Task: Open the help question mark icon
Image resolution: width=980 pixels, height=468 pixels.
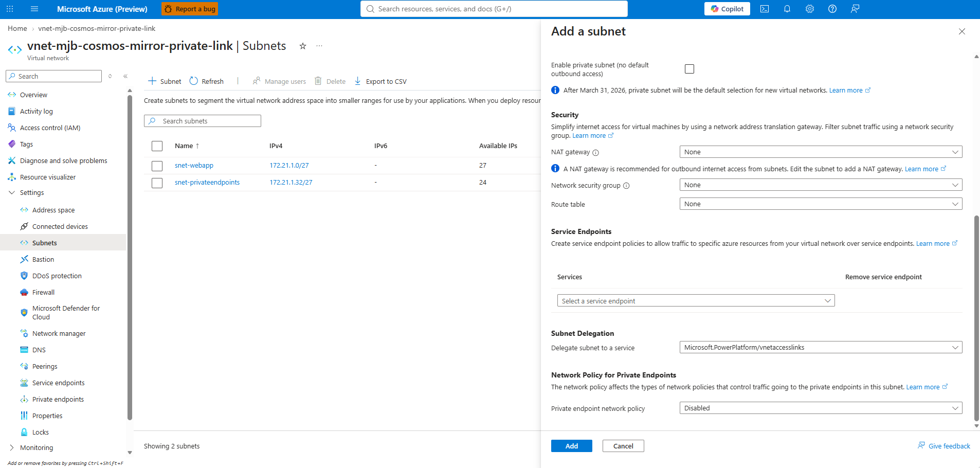Action: [832, 9]
